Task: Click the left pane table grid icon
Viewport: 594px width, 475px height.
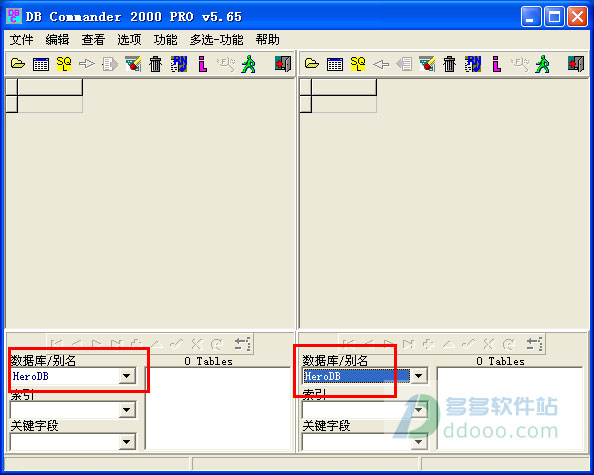Action: (x=41, y=64)
